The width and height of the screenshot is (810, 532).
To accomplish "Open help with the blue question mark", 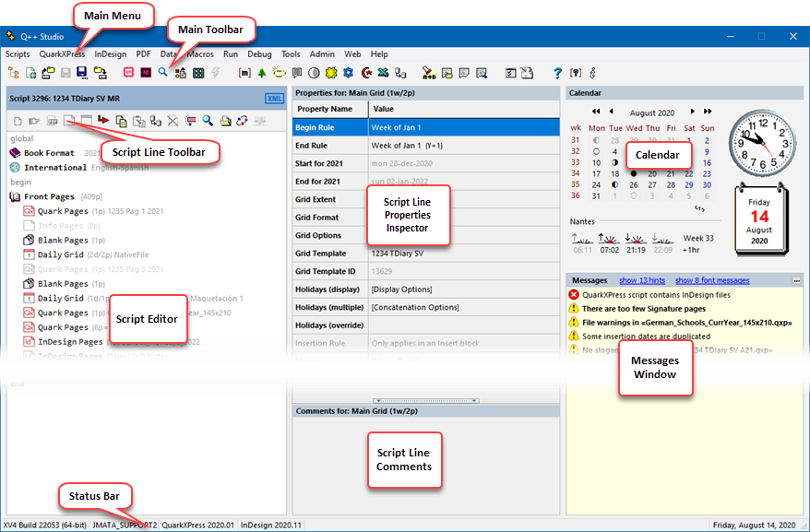I will point(557,74).
